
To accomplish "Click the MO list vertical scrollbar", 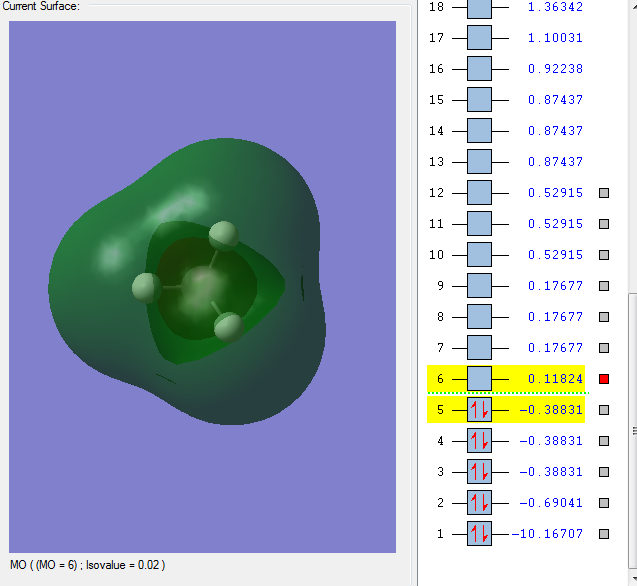I will coord(633,431).
